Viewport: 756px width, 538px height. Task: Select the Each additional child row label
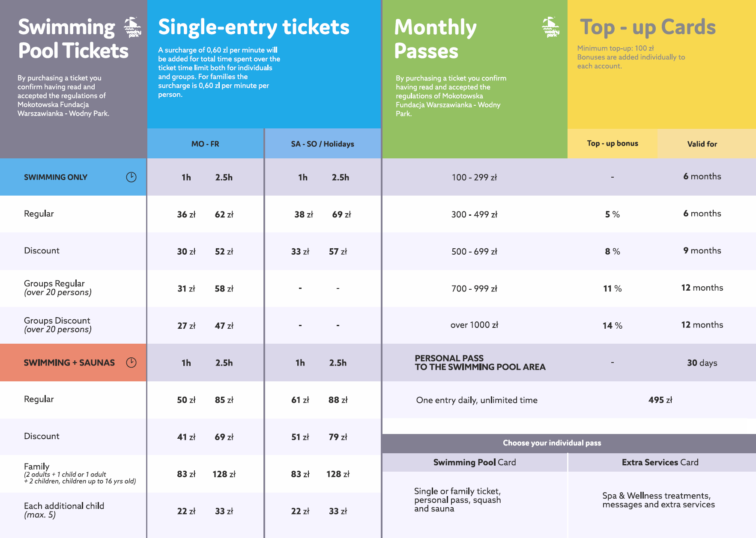coord(64,506)
